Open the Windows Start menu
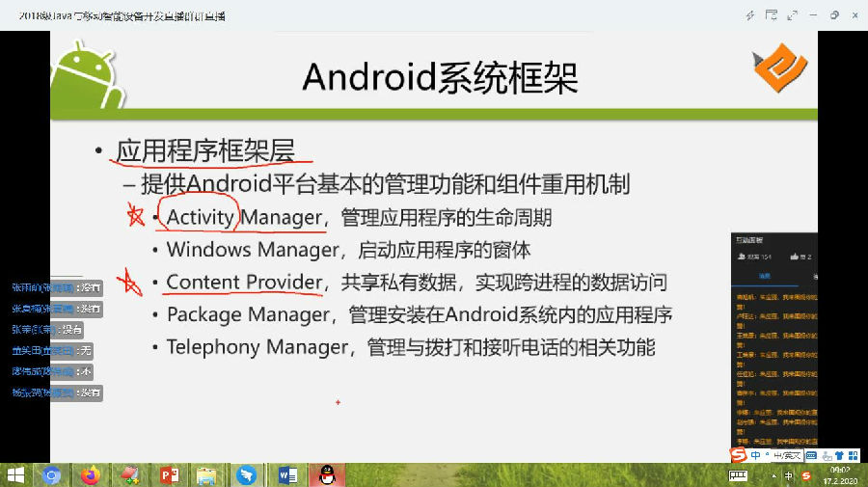 tap(15, 475)
